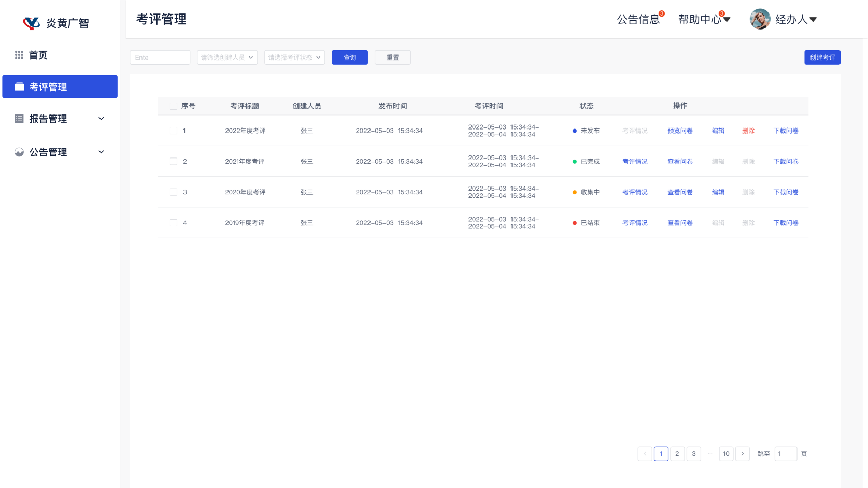Check the box for 2022年度考评 row
The image size is (868, 488).
point(174,131)
